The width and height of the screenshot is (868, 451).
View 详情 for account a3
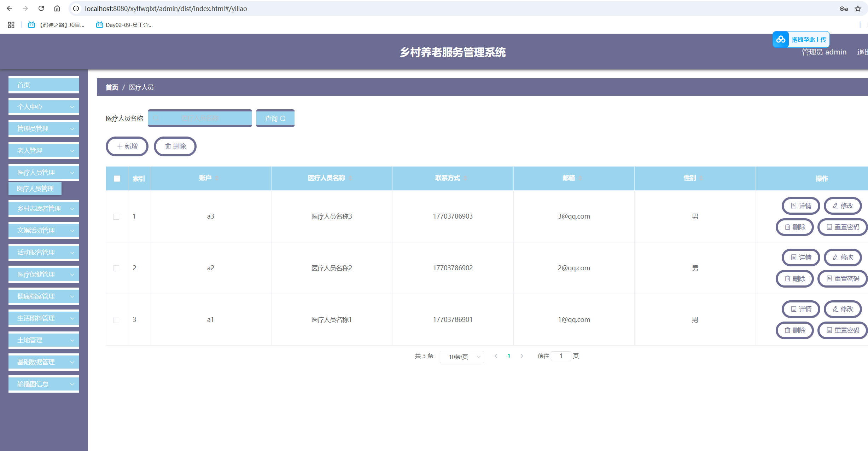[801, 206]
